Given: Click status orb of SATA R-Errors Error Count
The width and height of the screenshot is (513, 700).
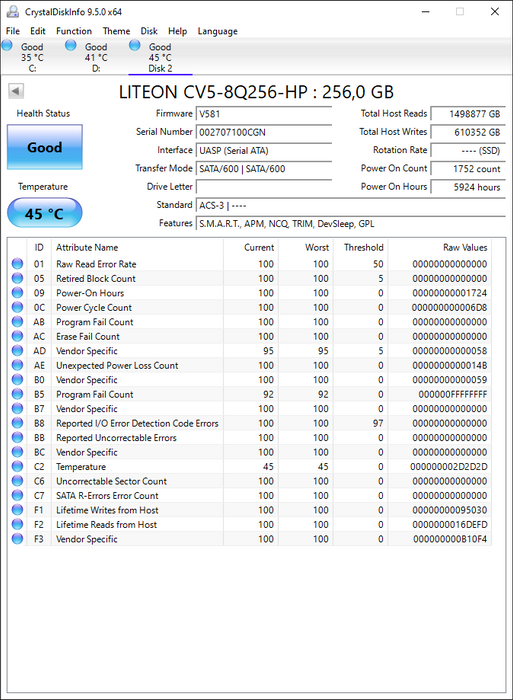Looking at the screenshot, I should [x=17, y=496].
